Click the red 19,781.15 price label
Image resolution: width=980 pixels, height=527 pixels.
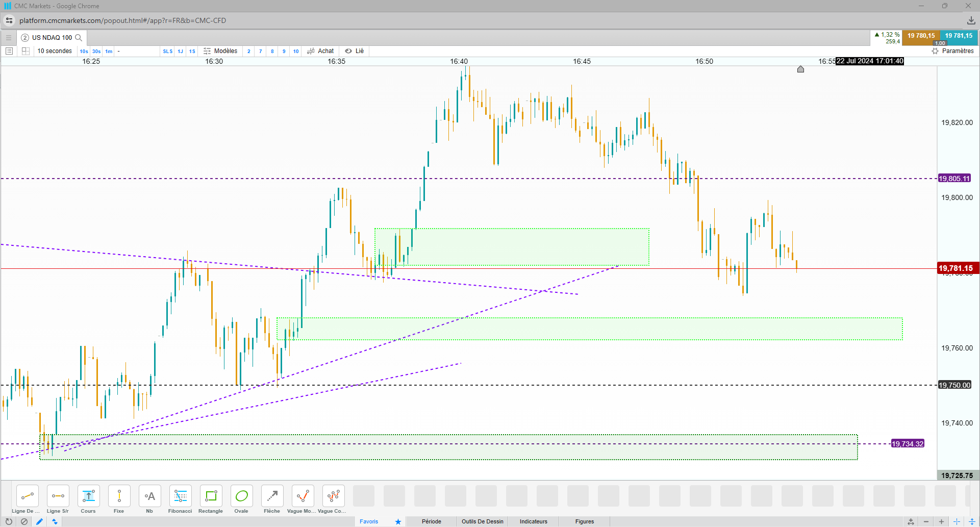click(956, 268)
